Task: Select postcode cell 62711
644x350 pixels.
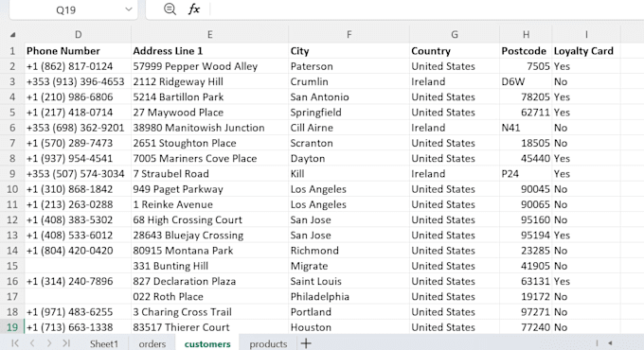Action: 527,113
